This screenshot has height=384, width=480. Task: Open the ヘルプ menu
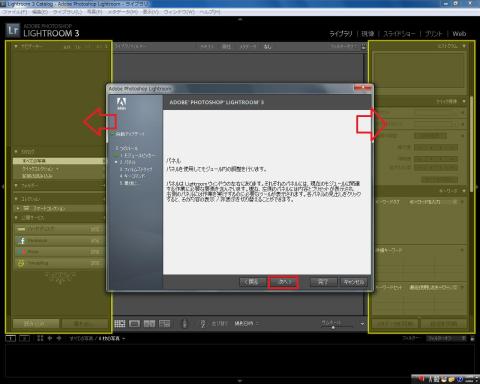coord(210,12)
